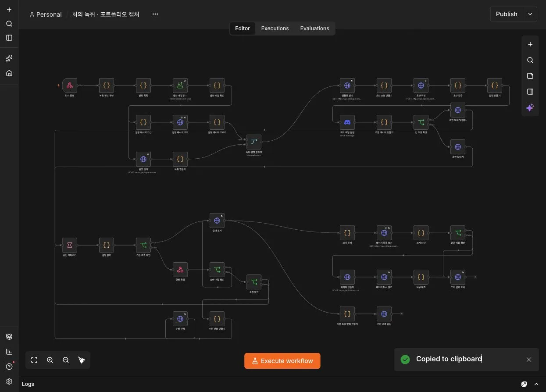Switch to the Evaluations tab
546x392 pixels.
coord(314,29)
